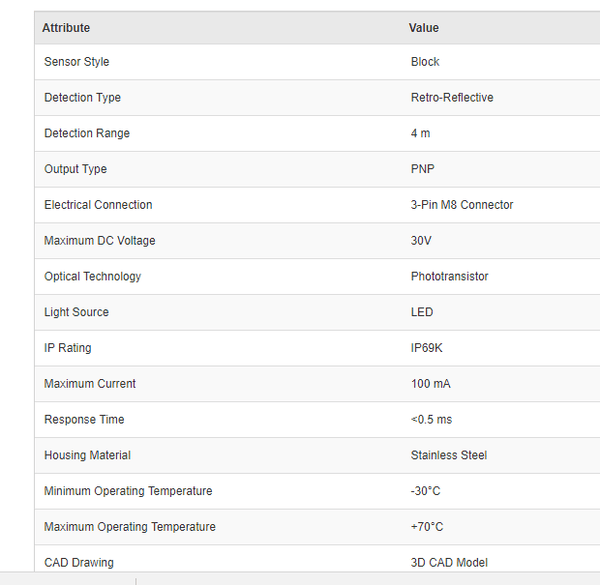The height and width of the screenshot is (585, 600).
Task: Select the Sensor Style attribute label
Action: (77, 62)
